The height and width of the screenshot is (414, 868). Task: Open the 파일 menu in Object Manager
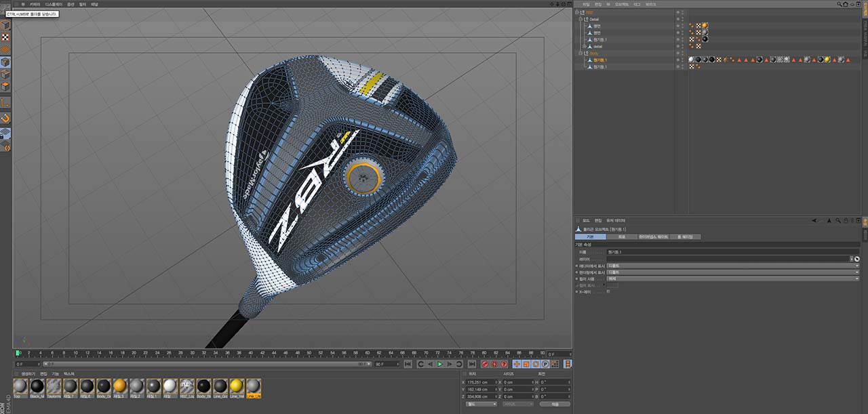[587, 4]
